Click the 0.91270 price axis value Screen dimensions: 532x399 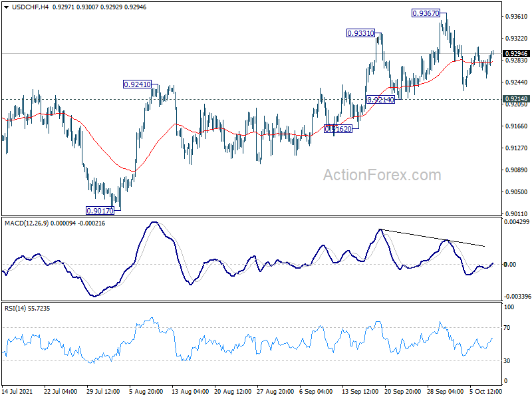(x=517, y=148)
